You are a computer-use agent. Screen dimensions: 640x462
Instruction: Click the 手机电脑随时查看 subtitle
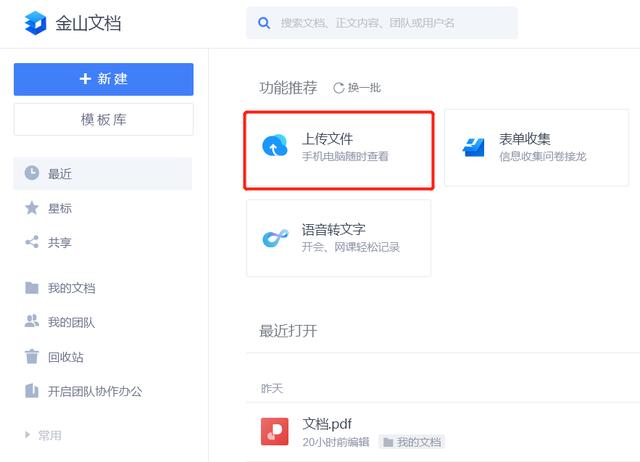tap(345, 156)
